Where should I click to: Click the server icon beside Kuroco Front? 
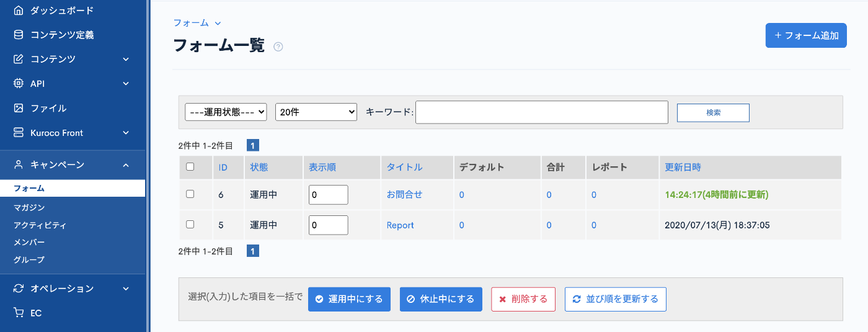19,133
